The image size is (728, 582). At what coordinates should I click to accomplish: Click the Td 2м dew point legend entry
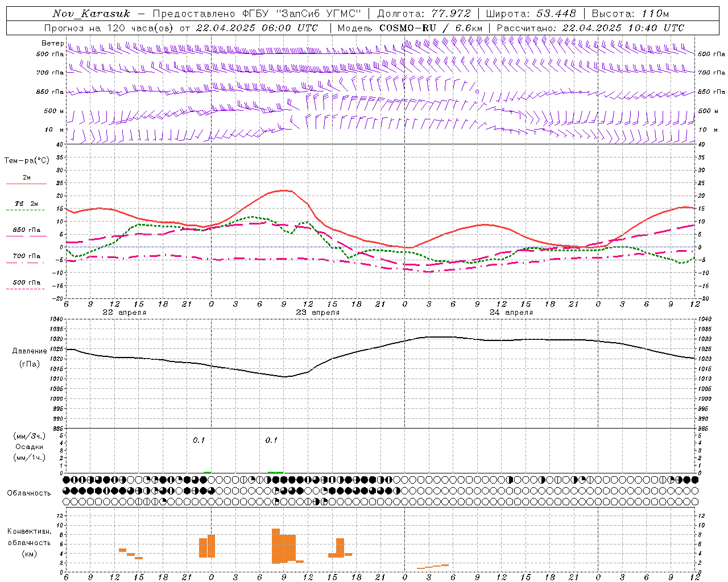point(27,203)
